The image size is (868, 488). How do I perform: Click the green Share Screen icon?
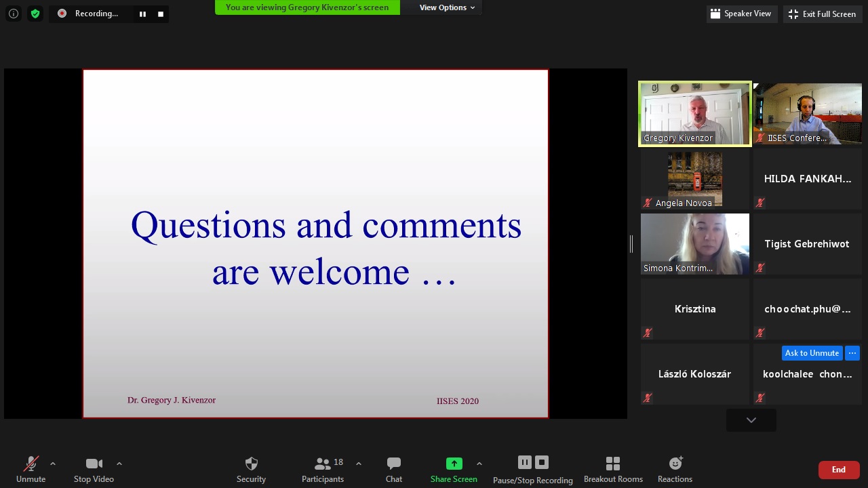(x=454, y=464)
